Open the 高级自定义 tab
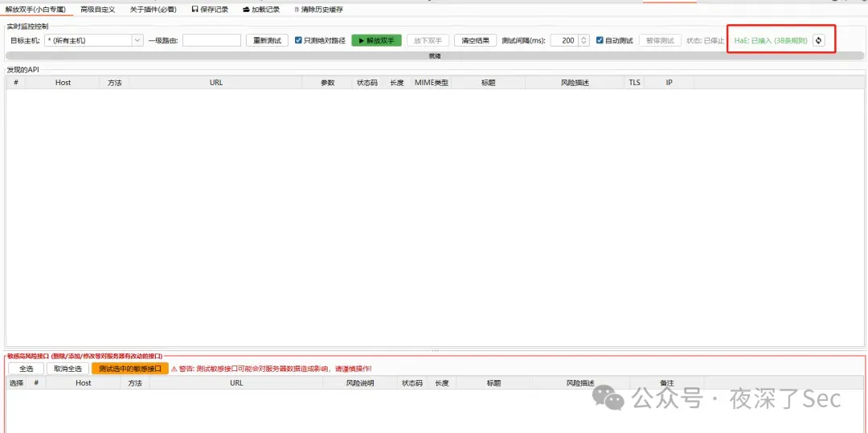This screenshot has height=433, width=868. tap(97, 10)
